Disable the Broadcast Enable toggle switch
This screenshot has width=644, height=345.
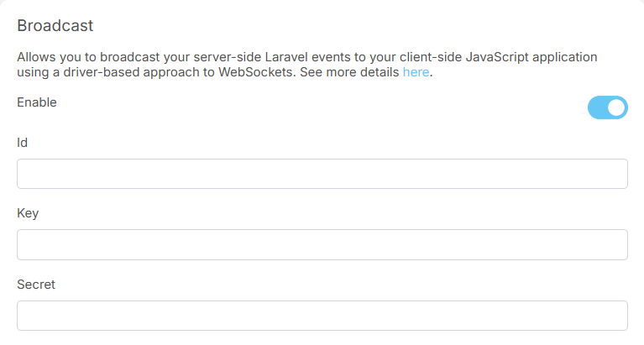coord(607,107)
